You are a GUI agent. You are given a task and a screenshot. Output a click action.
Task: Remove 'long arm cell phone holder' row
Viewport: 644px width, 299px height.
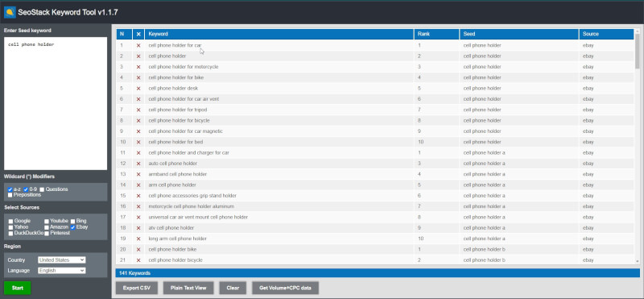(138, 239)
